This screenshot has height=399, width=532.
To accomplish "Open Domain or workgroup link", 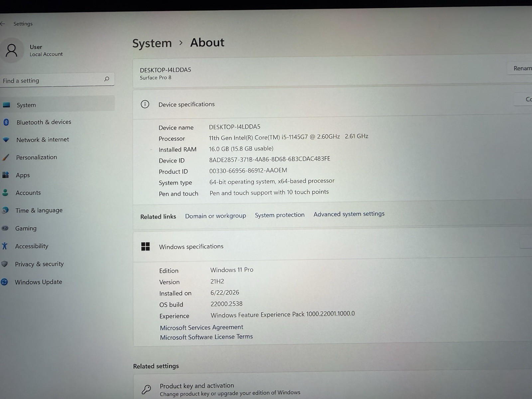I will coord(215,216).
